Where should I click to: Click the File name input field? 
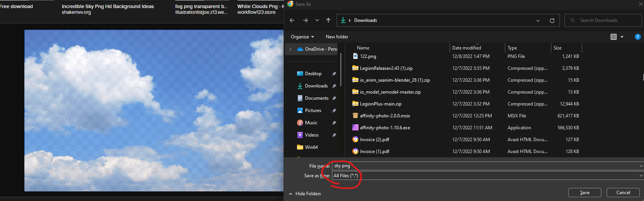coord(485,166)
